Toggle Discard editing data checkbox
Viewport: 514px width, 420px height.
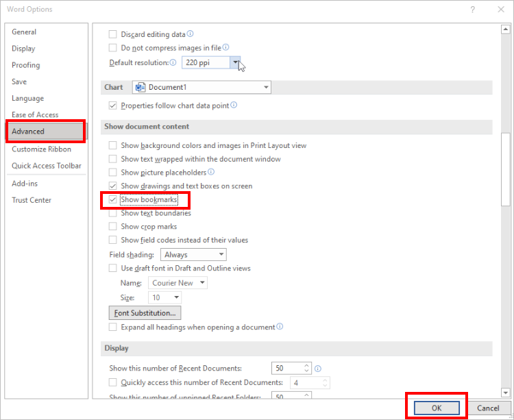[113, 34]
